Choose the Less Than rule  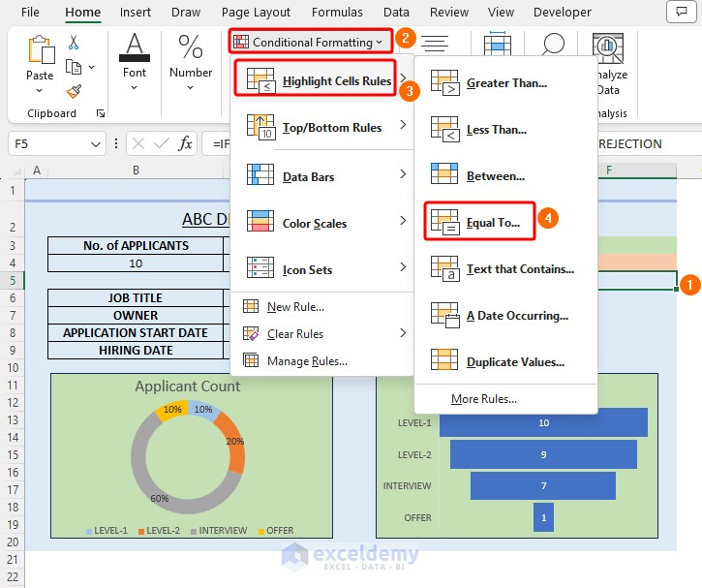click(x=505, y=130)
